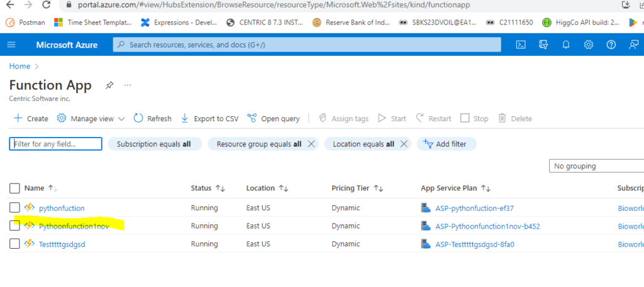Click the function app icon beside Testttttgsdgsd

[x=29, y=244]
